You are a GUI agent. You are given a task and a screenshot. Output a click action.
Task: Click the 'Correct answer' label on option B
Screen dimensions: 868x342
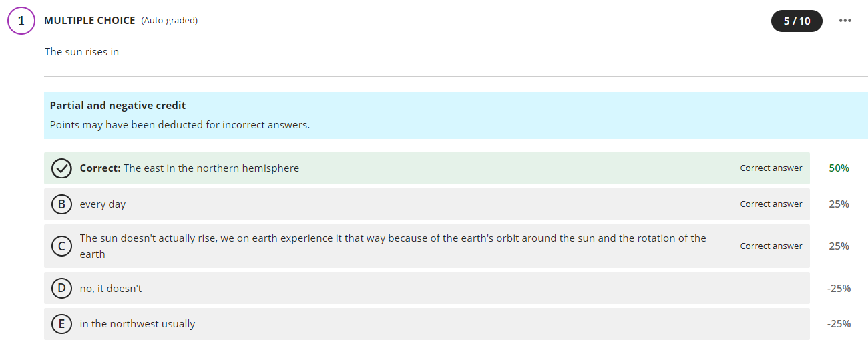[x=771, y=204]
